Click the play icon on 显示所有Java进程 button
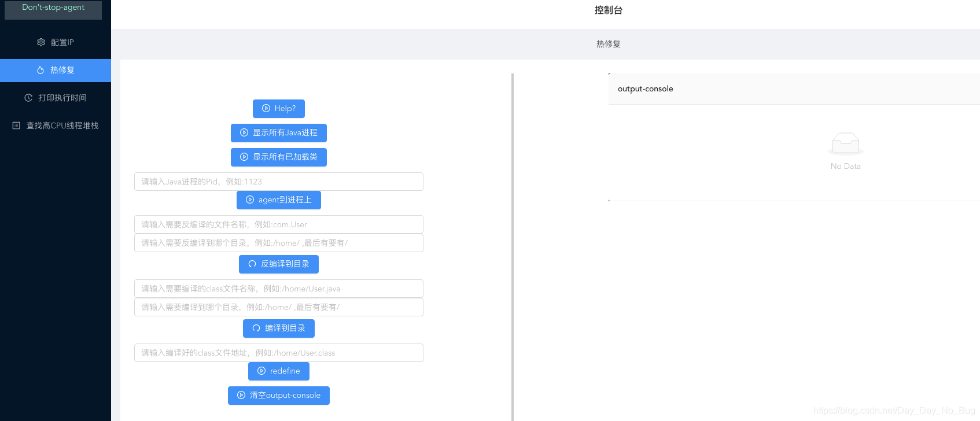 click(244, 132)
